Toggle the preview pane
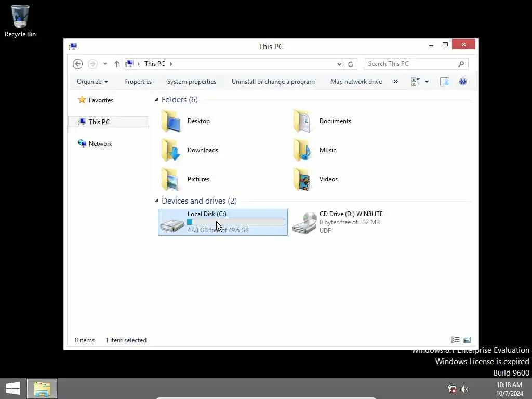This screenshot has width=532, height=399. 444,82
